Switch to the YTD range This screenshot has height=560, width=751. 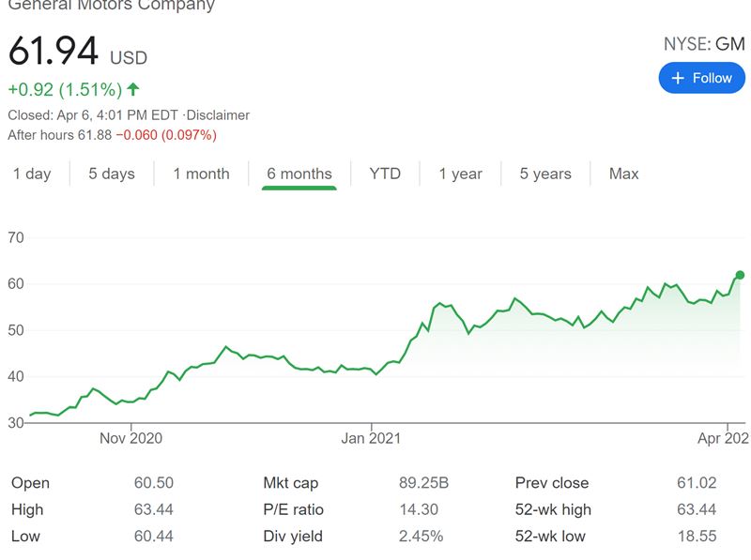[x=385, y=174]
